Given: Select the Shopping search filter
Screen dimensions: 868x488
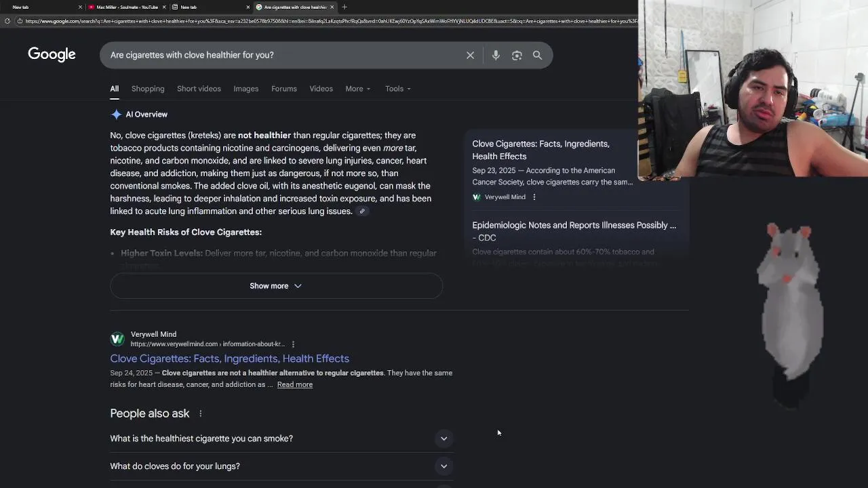Looking at the screenshot, I should [x=148, y=89].
